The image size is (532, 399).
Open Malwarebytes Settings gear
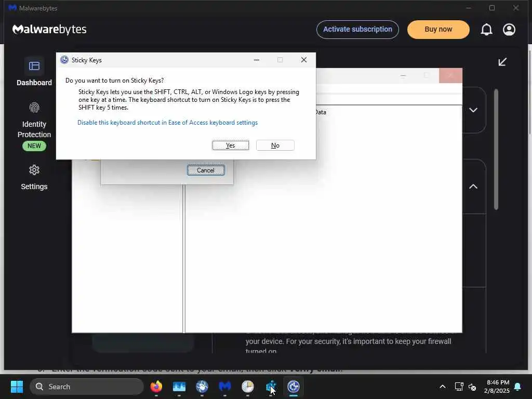(34, 177)
